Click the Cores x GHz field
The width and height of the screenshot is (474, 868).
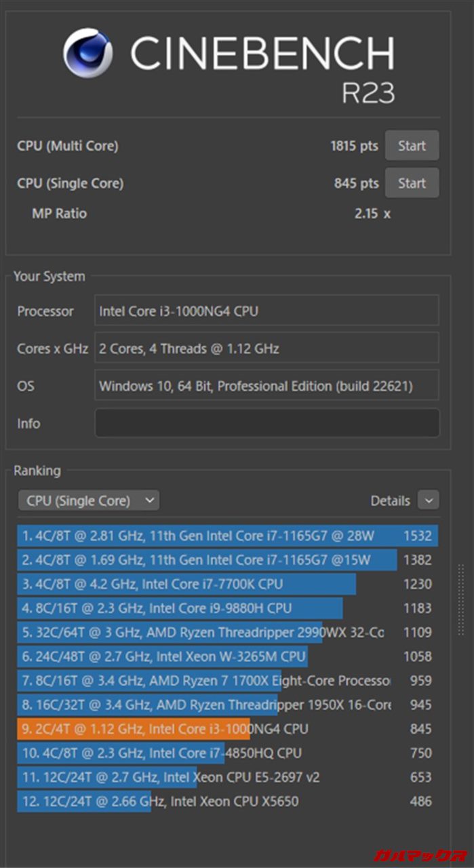[x=266, y=349]
